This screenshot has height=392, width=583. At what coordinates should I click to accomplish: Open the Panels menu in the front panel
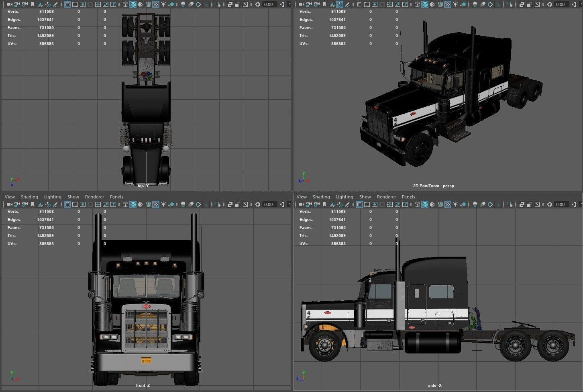pyautogui.click(x=116, y=197)
